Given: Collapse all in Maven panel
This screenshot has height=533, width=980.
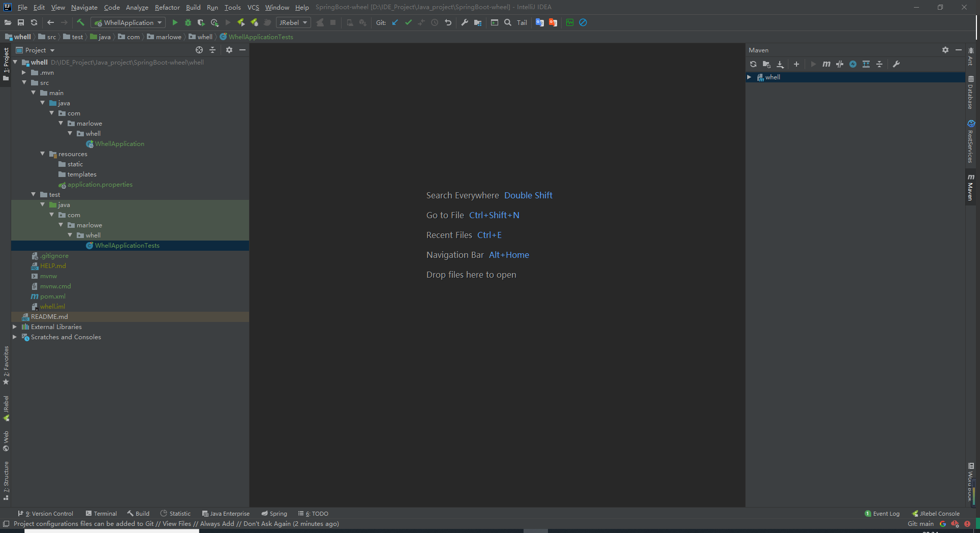Looking at the screenshot, I should [879, 64].
